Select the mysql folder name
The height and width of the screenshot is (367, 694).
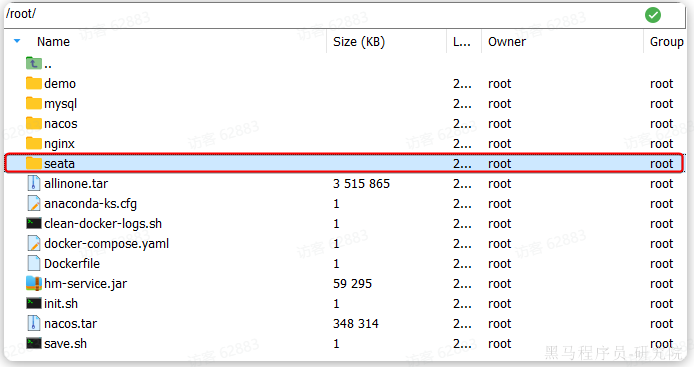click(60, 104)
